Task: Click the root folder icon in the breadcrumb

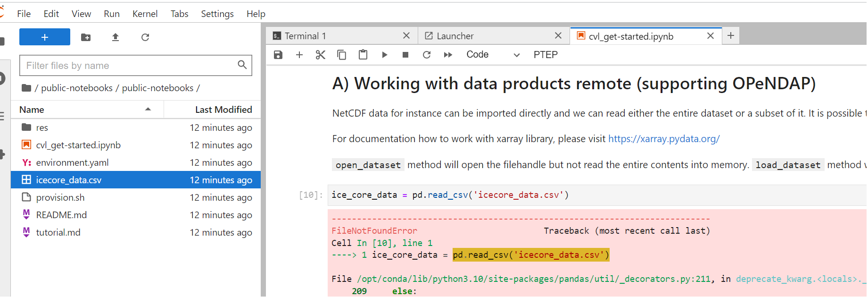Action: coord(26,88)
